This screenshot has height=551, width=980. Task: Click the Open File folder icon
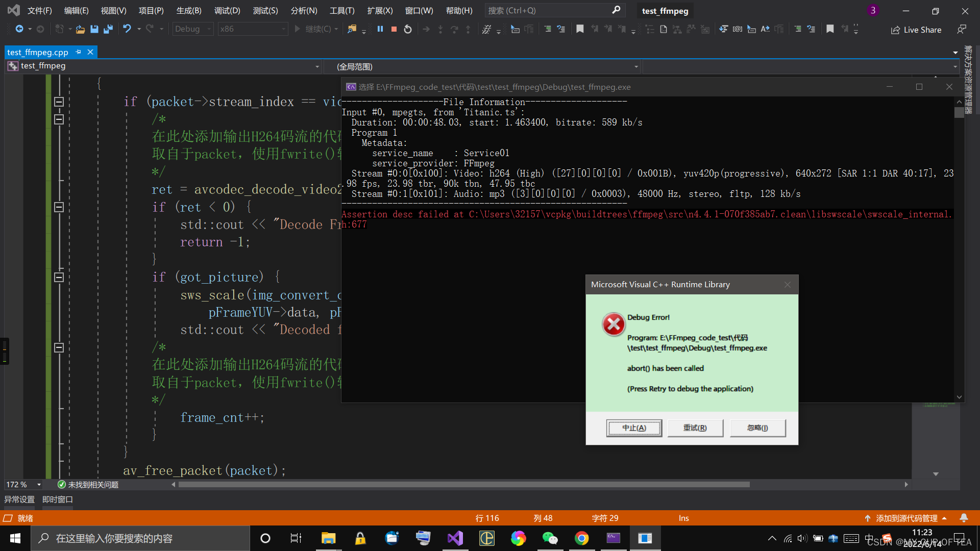click(80, 29)
